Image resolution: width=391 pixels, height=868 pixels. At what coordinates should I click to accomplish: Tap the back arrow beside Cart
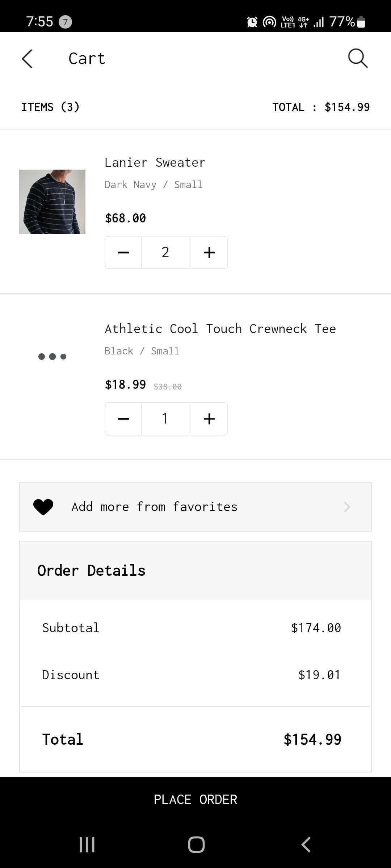point(27,59)
